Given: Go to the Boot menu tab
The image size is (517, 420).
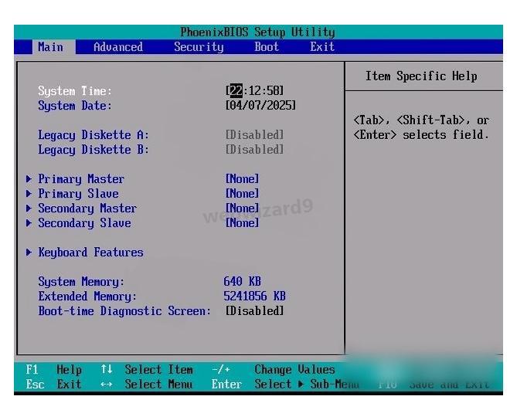Looking at the screenshot, I should (267, 47).
